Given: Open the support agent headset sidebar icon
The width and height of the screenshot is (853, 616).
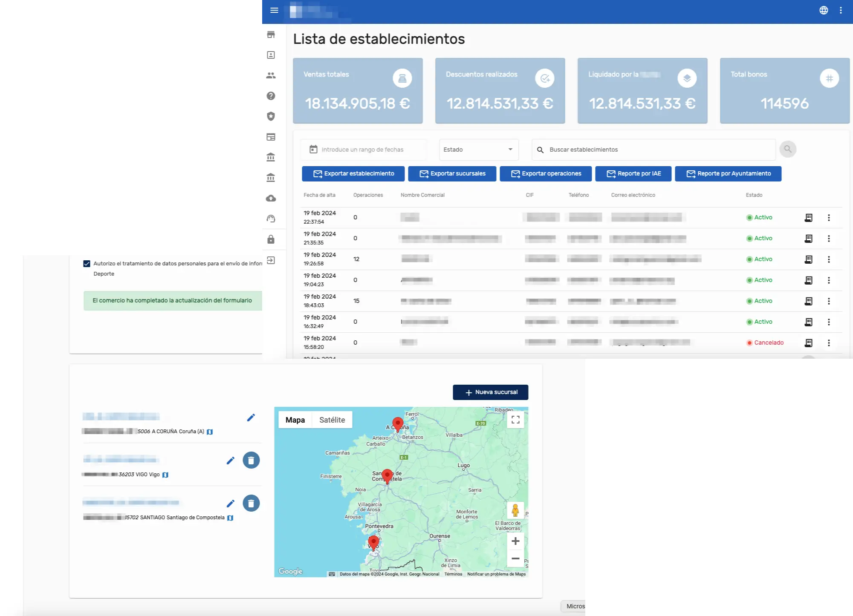Looking at the screenshot, I should [x=271, y=219].
